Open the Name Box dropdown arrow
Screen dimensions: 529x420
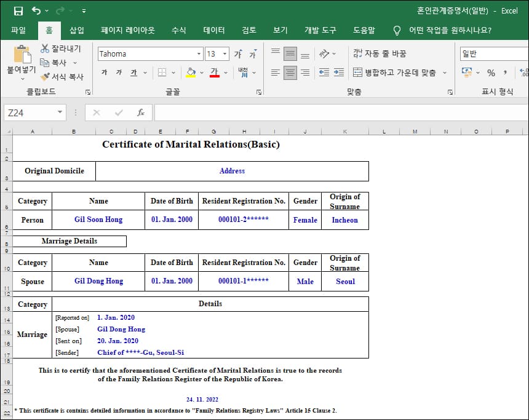tap(60, 113)
